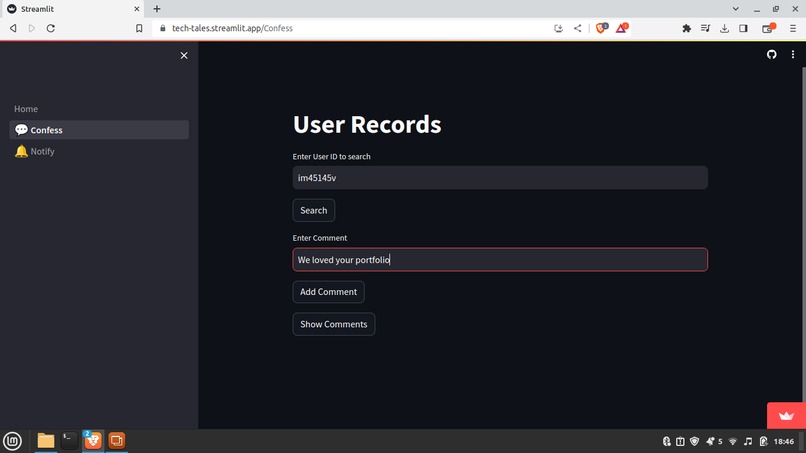Select the Streamlit browser tab
Viewport: 806px width, 453px height.
[x=72, y=9]
